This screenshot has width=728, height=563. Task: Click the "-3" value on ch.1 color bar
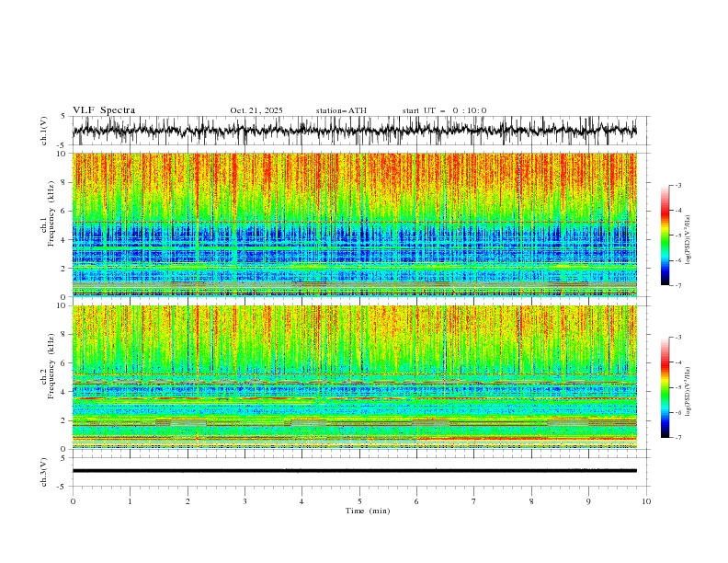[x=678, y=185]
